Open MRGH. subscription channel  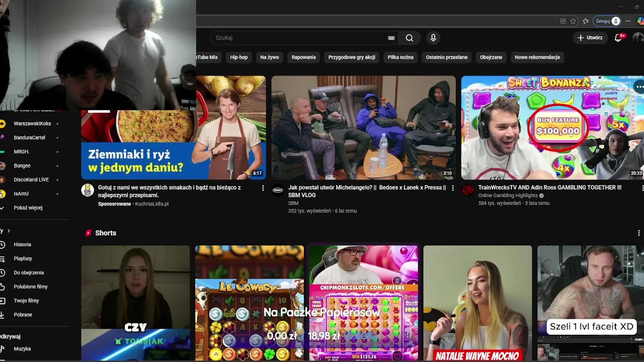click(22, 152)
